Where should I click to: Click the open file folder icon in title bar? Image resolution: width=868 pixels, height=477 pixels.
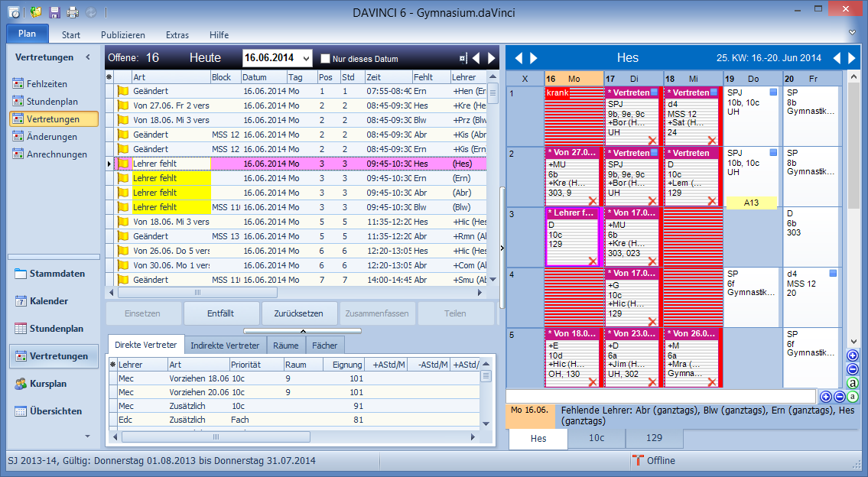click(x=36, y=11)
